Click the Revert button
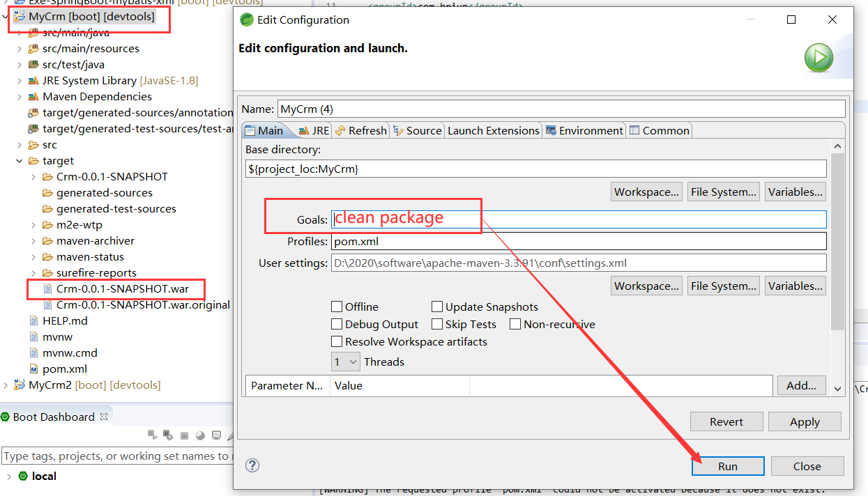 coord(726,421)
